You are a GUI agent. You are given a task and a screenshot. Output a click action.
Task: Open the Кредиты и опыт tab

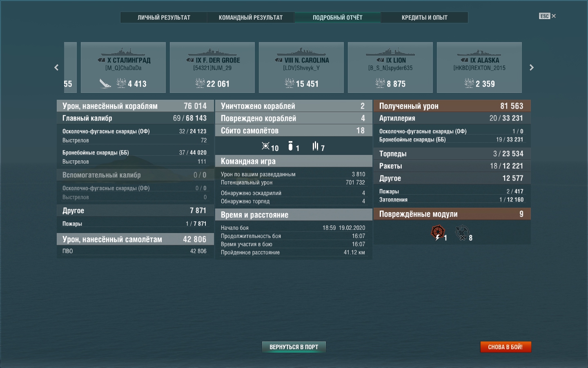(x=425, y=17)
